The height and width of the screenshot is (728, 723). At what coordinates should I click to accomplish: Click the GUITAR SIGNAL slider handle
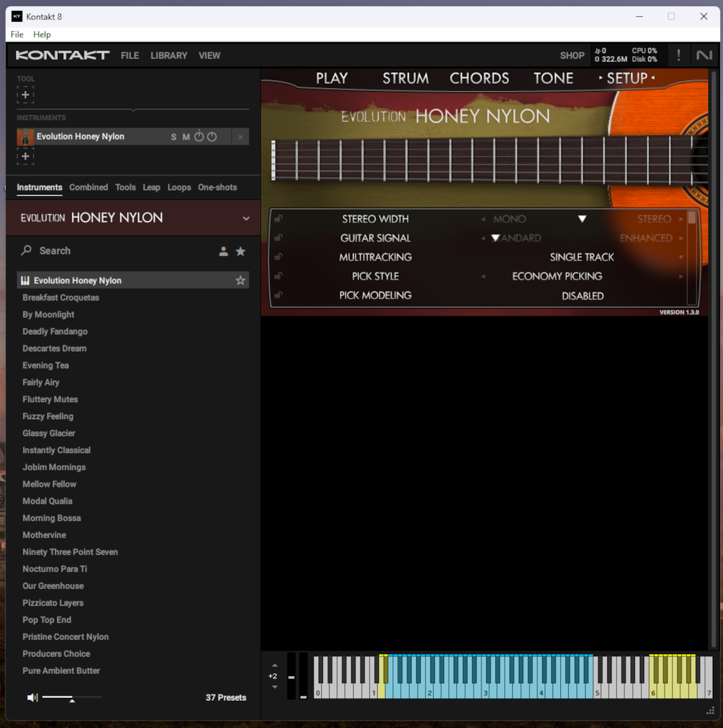pos(495,238)
